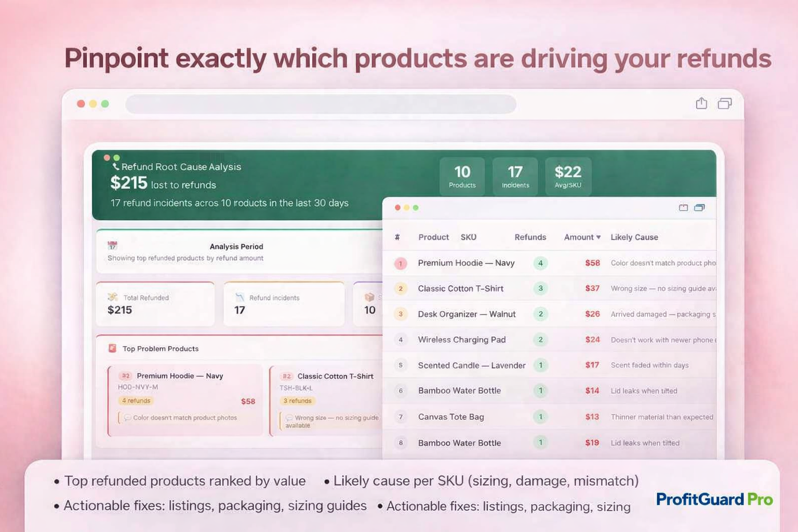This screenshot has height=532, width=798.
Task: Click the refund count badge for Wireless Charging Pad
Action: (x=540, y=339)
